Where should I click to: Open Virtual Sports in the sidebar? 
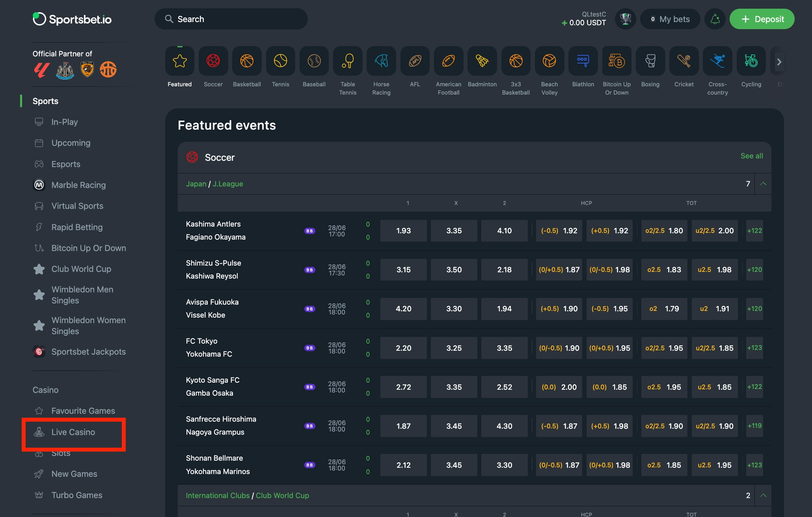[x=77, y=206]
